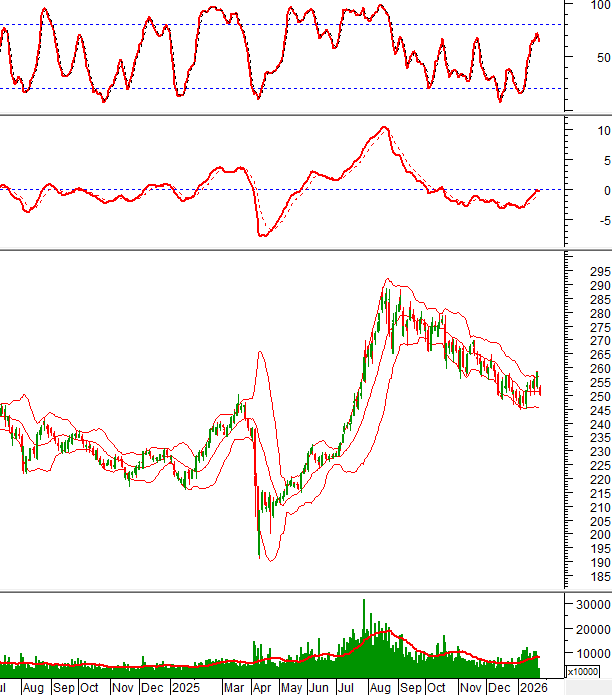Select the Apr month label on time axis

pyautogui.click(x=261, y=688)
